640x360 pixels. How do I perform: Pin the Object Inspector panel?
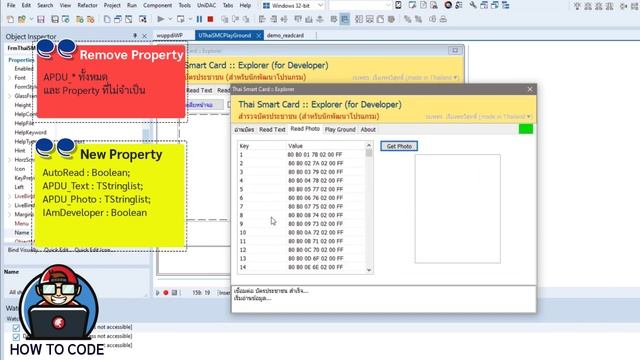(135, 36)
